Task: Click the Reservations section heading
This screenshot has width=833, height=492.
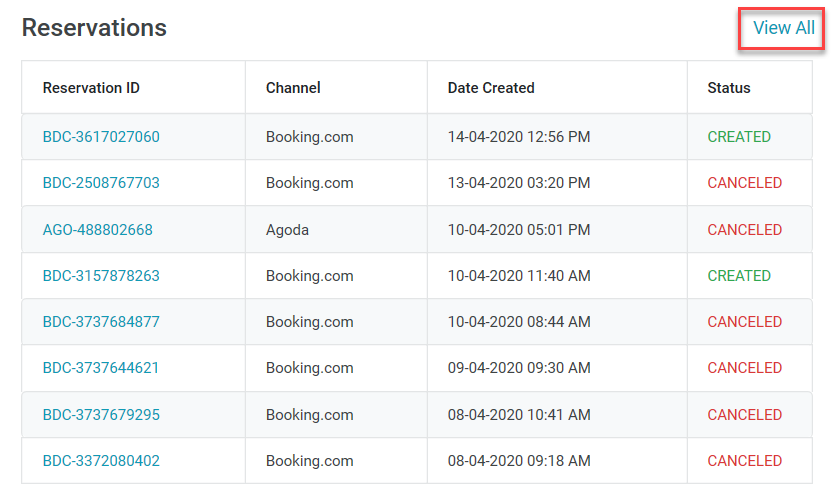Action: [x=94, y=28]
